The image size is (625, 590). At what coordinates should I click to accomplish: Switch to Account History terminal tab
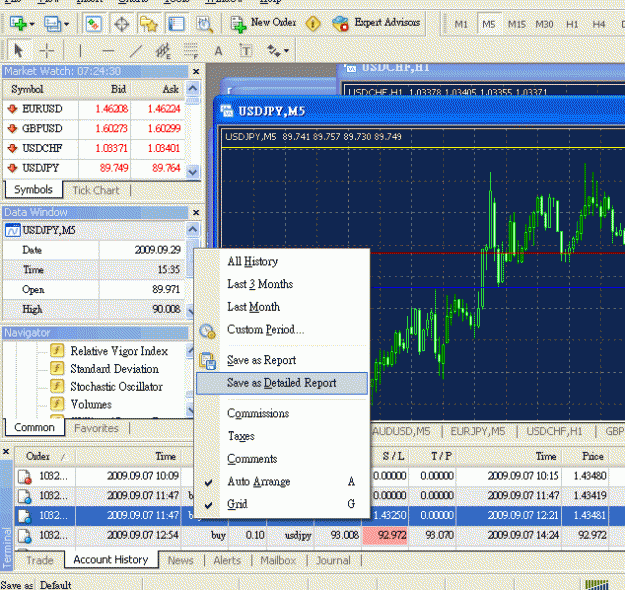111,560
